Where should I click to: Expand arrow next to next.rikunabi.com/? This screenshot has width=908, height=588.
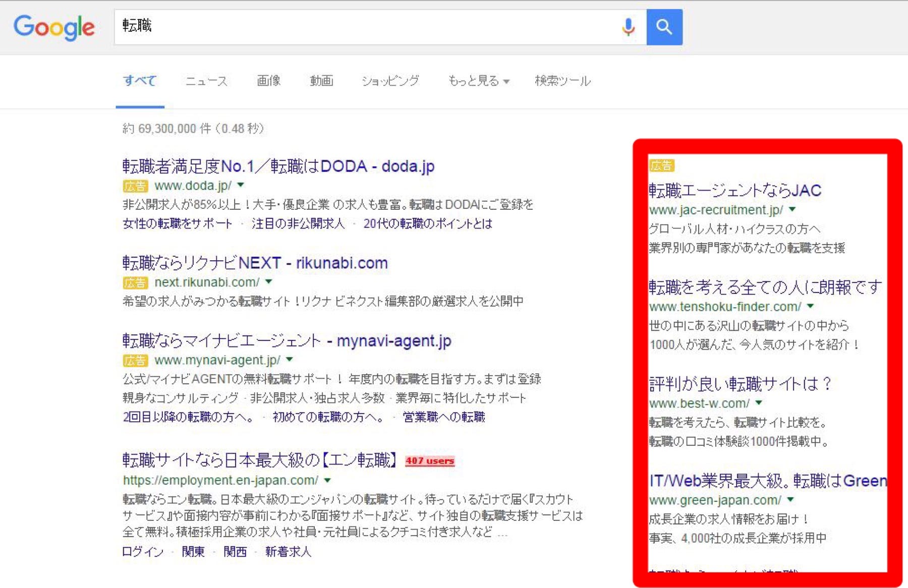[x=268, y=281]
